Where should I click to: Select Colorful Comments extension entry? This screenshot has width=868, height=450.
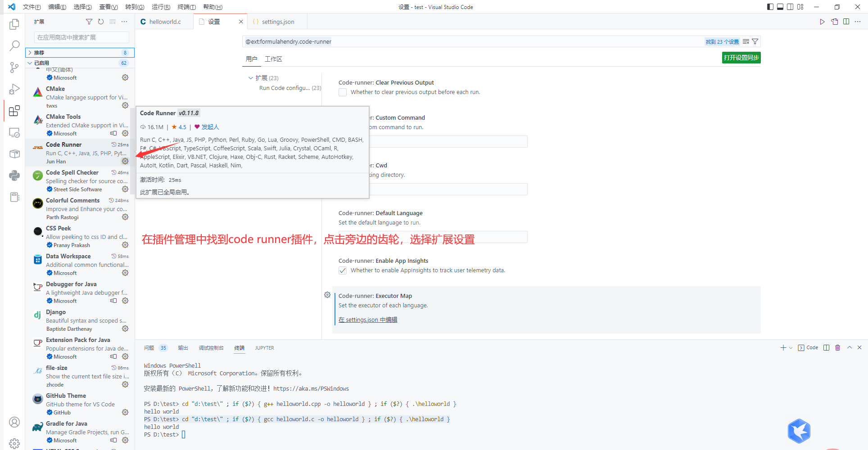pyautogui.click(x=80, y=209)
